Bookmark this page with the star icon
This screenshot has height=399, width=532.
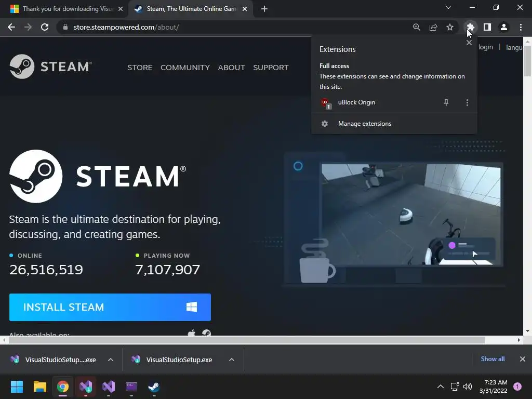tap(450, 27)
